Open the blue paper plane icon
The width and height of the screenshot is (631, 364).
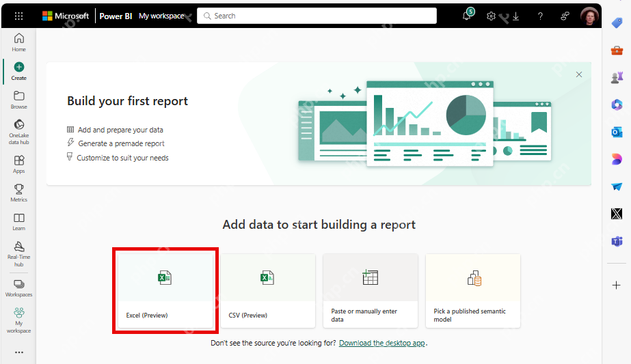pos(617,186)
